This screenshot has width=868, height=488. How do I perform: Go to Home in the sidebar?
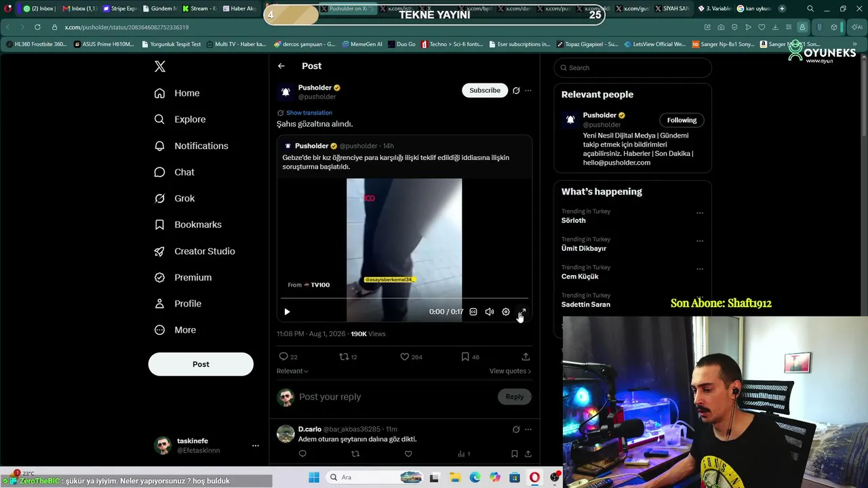[x=177, y=93]
